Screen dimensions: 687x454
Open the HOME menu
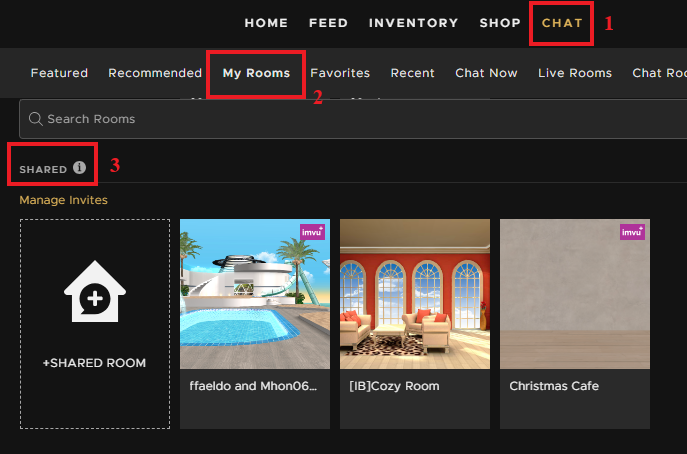[x=266, y=23]
